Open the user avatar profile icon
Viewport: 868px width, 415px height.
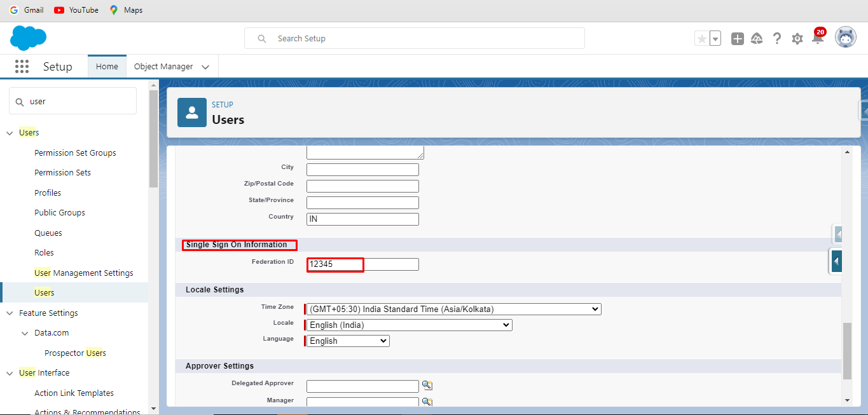[845, 37]
